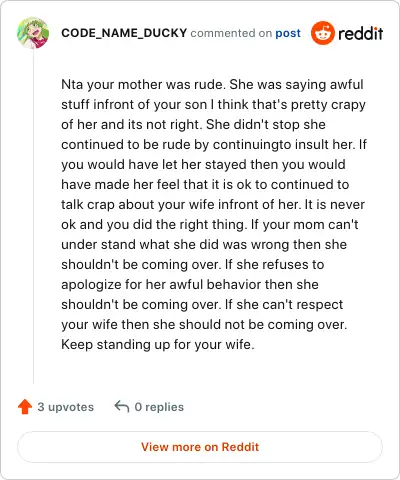400x480 pixels.
Task: Open the '0 replies' label
Action: point(159,407)
